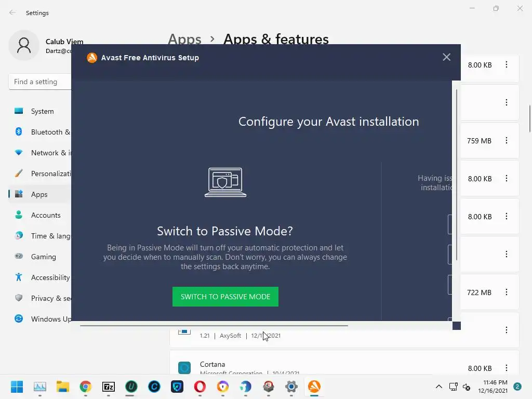Image resolution: width=532 pixels, height=399 pixels.
Task: Open the Find a setting search field
Action: pos(40,82)
